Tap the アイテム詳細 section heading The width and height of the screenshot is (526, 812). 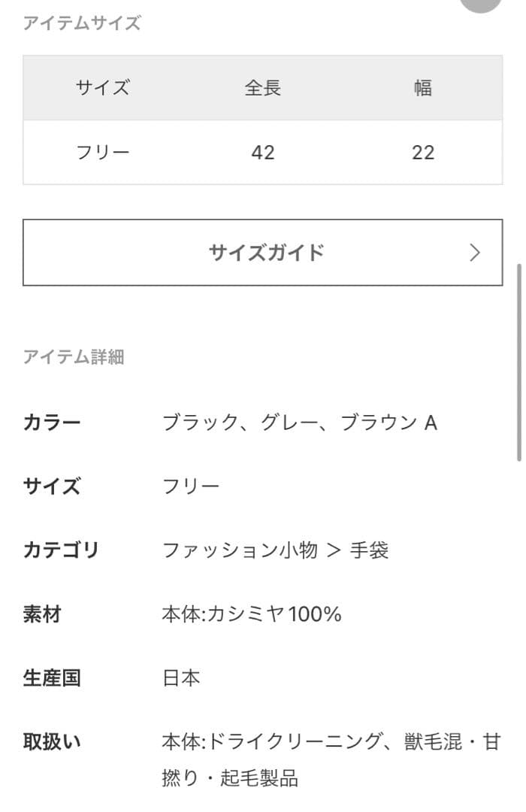(x=76, y=358)
